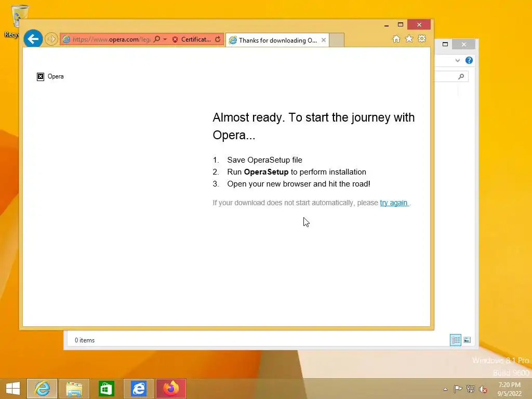Click the 'try again' download link

394,203
